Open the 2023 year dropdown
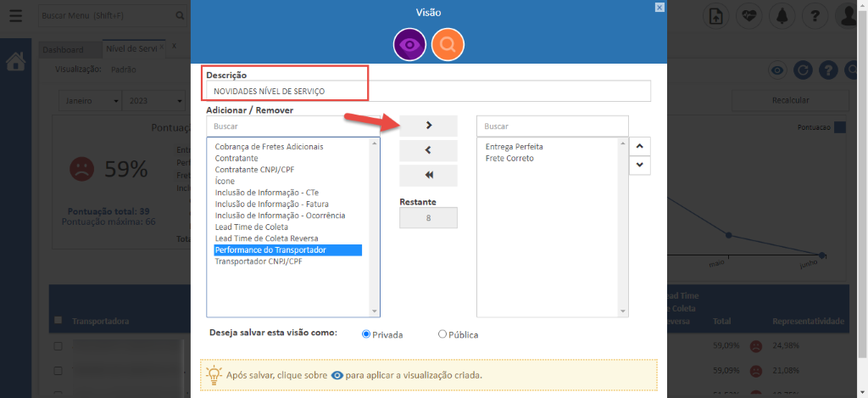This screenshot has width=868, height=398. (153, 101)
